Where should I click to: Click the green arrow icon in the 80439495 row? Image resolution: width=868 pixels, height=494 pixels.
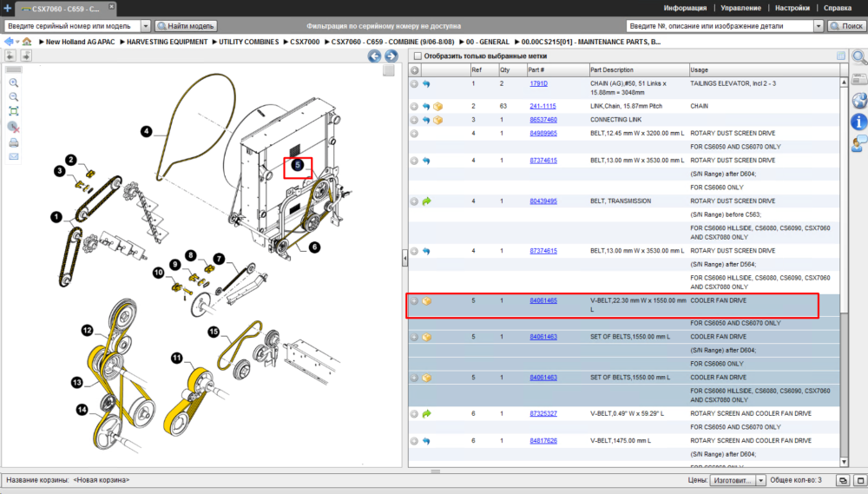click(426, 201)
